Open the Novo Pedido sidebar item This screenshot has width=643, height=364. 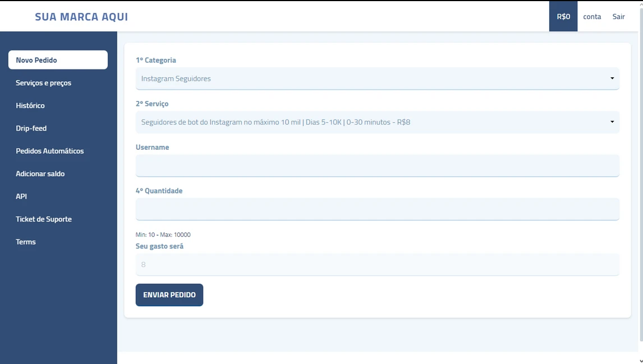[58, 60]
